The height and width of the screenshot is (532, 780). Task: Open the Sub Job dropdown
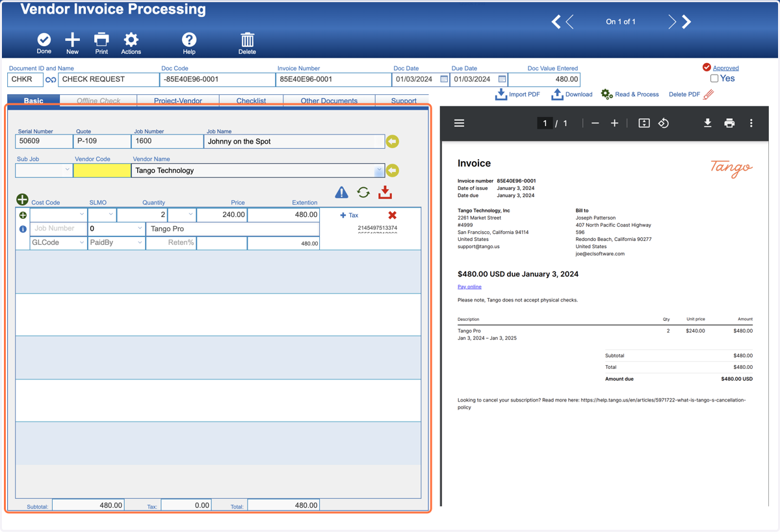[44, 170]
